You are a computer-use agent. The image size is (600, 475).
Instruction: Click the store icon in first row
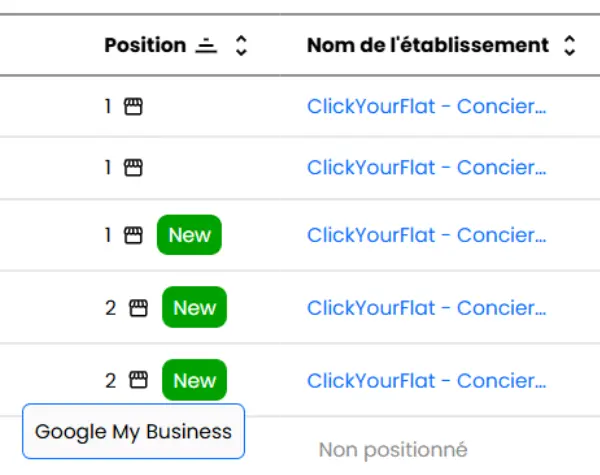(x=133, y=106)
